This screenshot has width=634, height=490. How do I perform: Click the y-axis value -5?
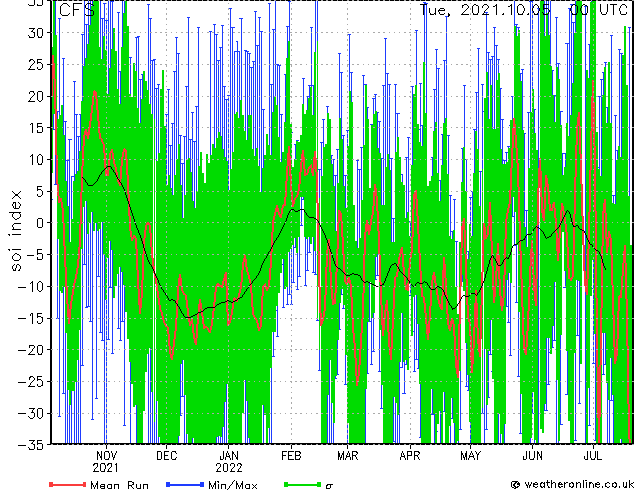[x=36, y=255]
